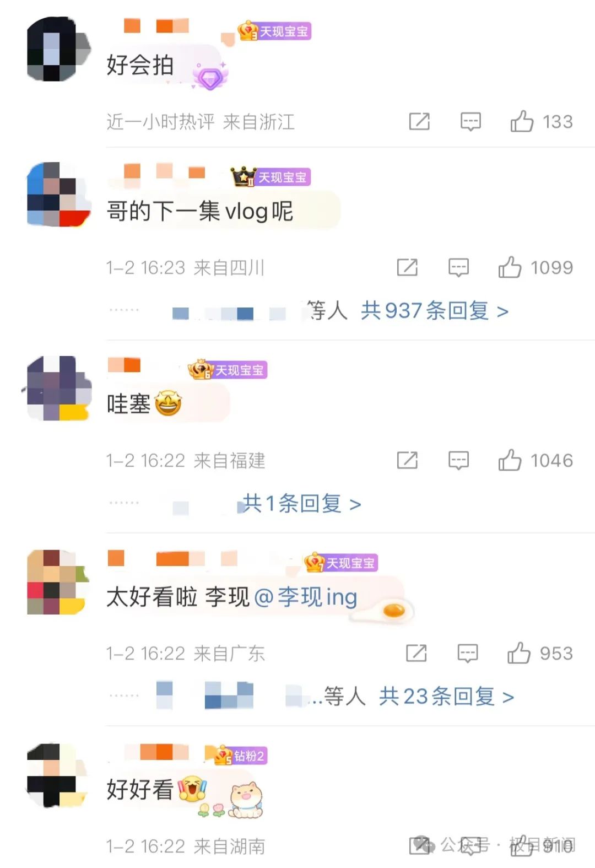This screenshot has width=595, height=868.
Task: Open avatar of '好好看' commenter
Action: pos(57,775)
